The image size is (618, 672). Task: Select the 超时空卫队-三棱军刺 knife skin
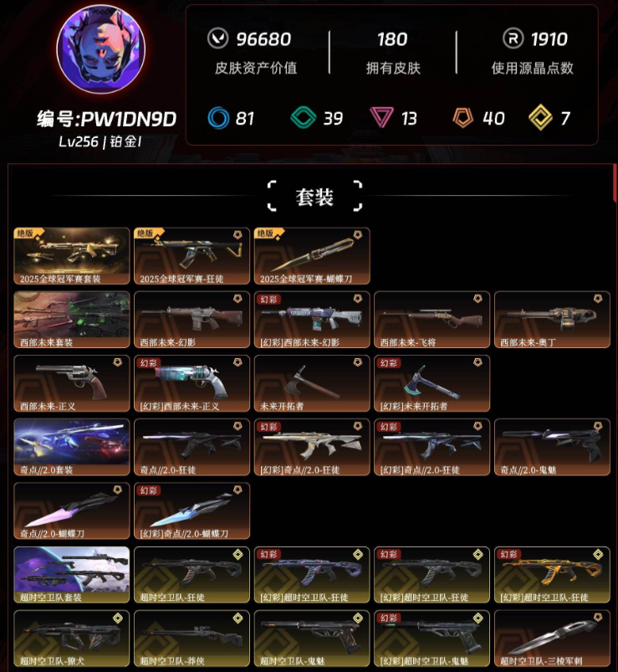pos(552,639)
